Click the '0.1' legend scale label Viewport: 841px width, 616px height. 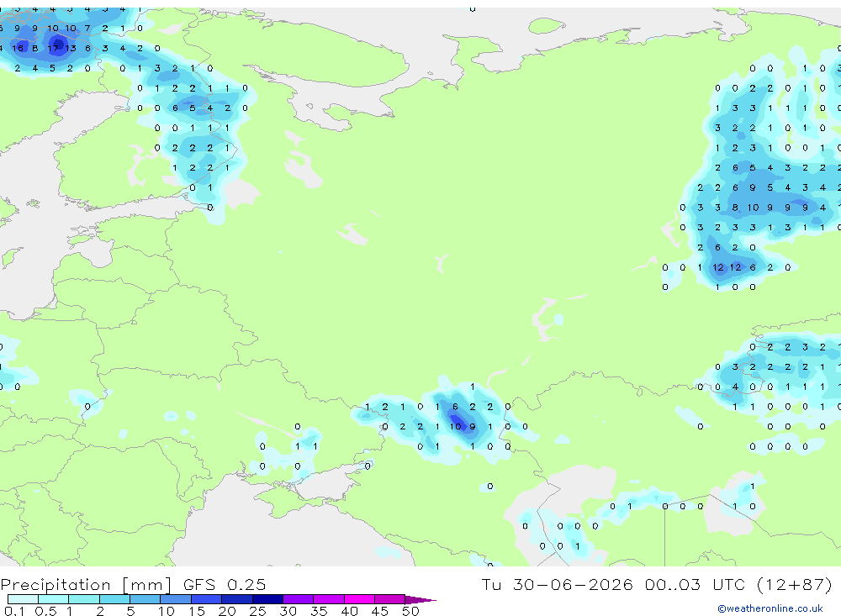[x=14, y=611]
